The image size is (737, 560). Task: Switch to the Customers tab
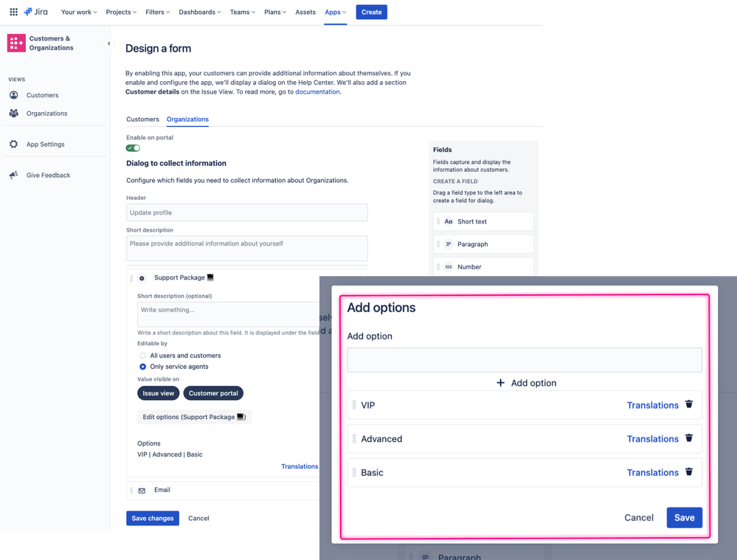(143, 120)
